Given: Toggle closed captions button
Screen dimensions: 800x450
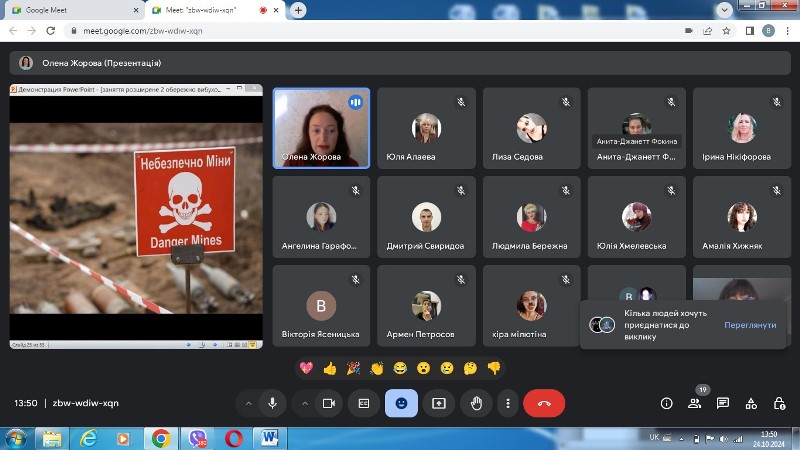Looking at the screenshot, I should pyautogui.click(x=364, y=403).
